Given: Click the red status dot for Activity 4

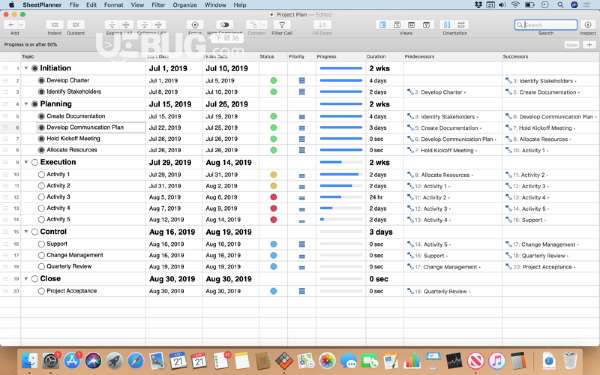Looking at the screenshot, I should (x=273, y=209).
